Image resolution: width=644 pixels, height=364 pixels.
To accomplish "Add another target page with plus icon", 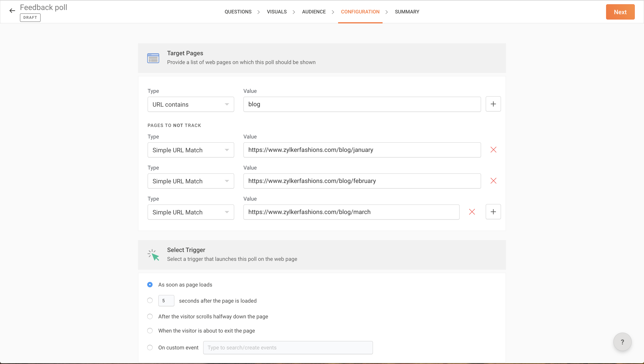I will point(493,104).
